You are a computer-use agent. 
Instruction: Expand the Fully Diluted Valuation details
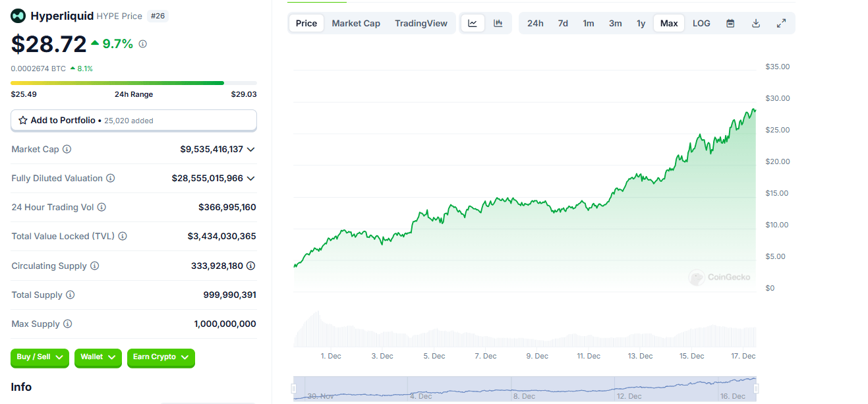(x=250, y=178)
